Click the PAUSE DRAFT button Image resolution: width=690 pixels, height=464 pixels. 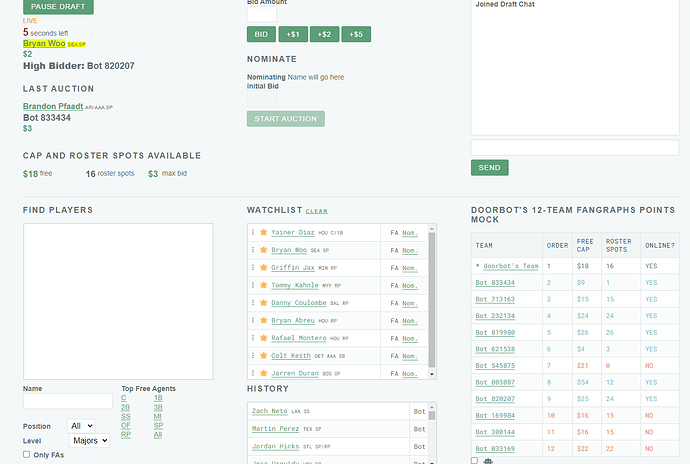58,7
